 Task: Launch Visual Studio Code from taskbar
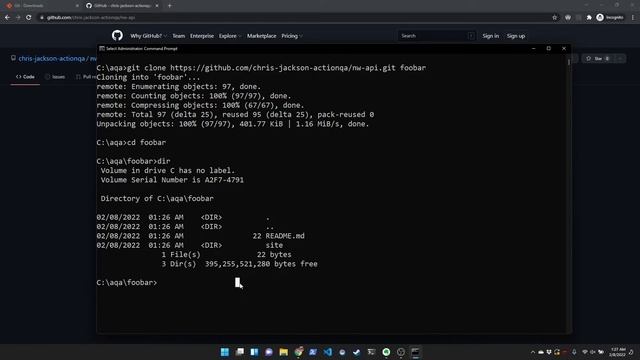pyautogui.click(x=328, y=352)
